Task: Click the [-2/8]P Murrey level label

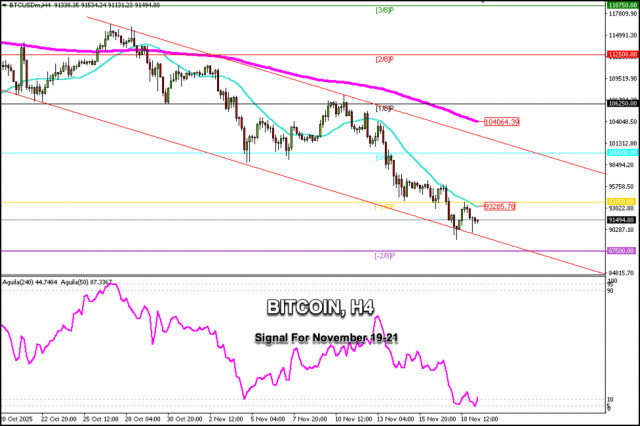Action: click(384, 256)
